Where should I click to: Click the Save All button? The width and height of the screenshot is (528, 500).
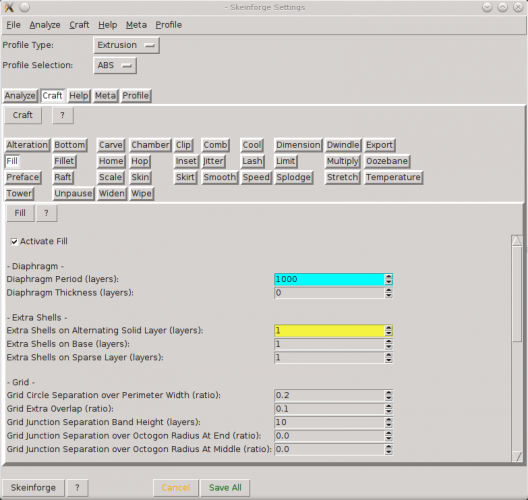pos(225,488)
